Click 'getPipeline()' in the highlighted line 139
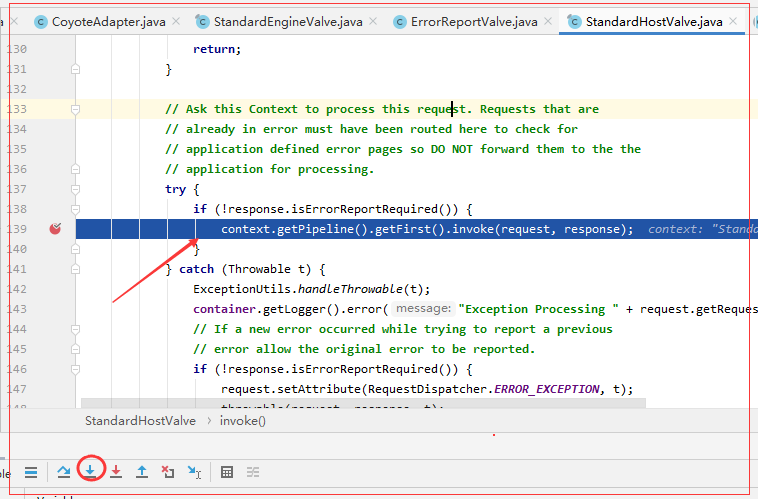This screenshot has width=758, height=499. coord(322,229)
